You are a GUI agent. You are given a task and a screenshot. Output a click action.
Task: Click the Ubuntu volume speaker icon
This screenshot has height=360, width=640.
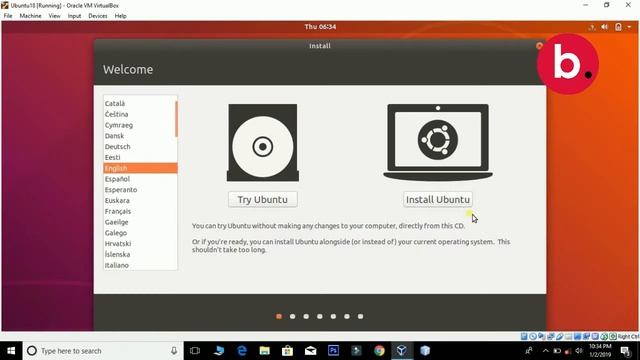(605, 27)
